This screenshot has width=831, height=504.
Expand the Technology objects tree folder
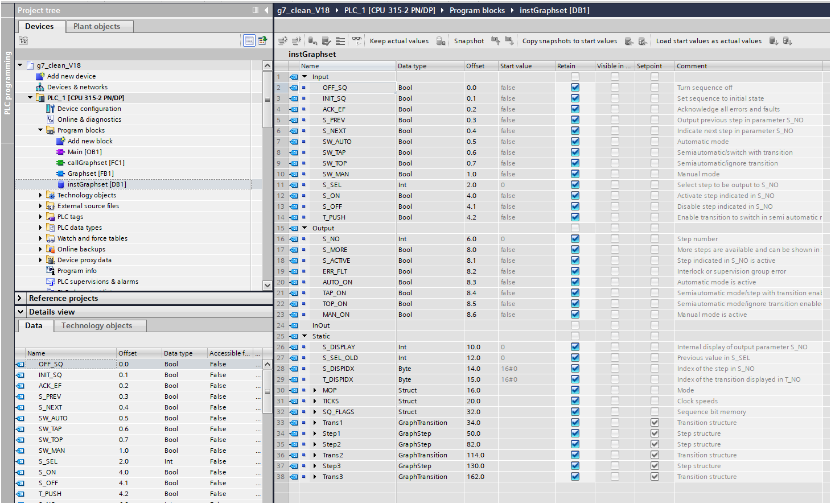point(40,195)
